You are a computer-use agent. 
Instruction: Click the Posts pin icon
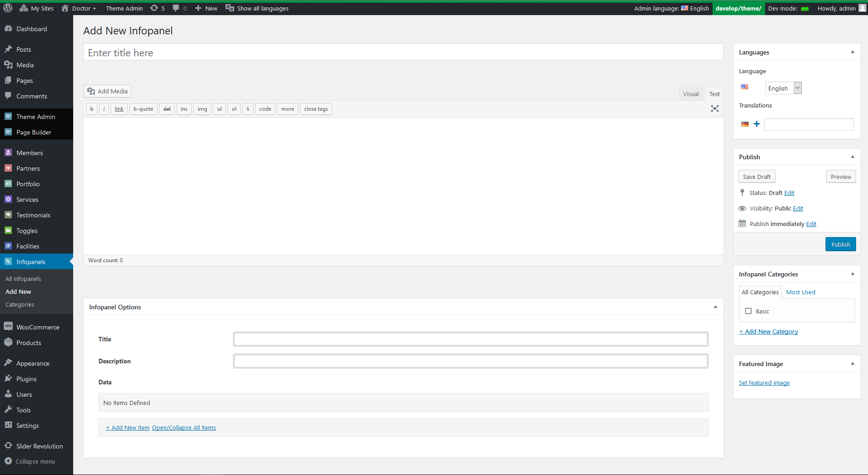pyautogui.click(x=8, y=49)
